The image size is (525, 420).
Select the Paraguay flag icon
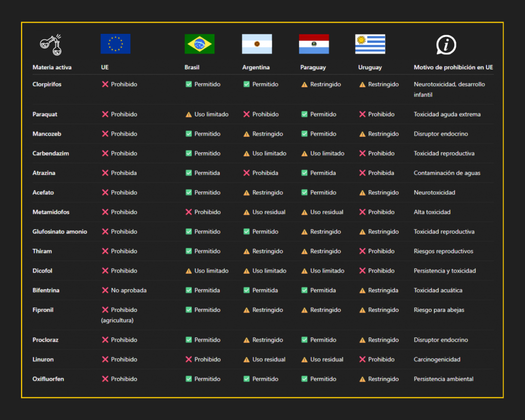coord(314,44)
